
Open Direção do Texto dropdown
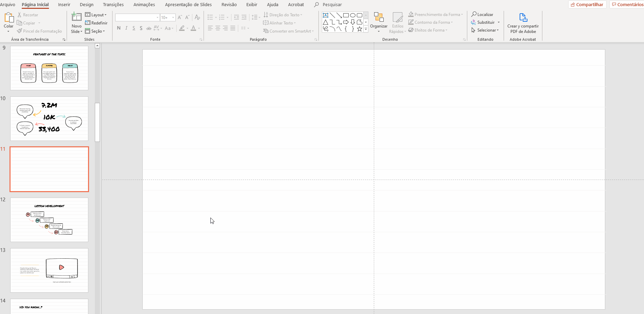coord(283,15)
